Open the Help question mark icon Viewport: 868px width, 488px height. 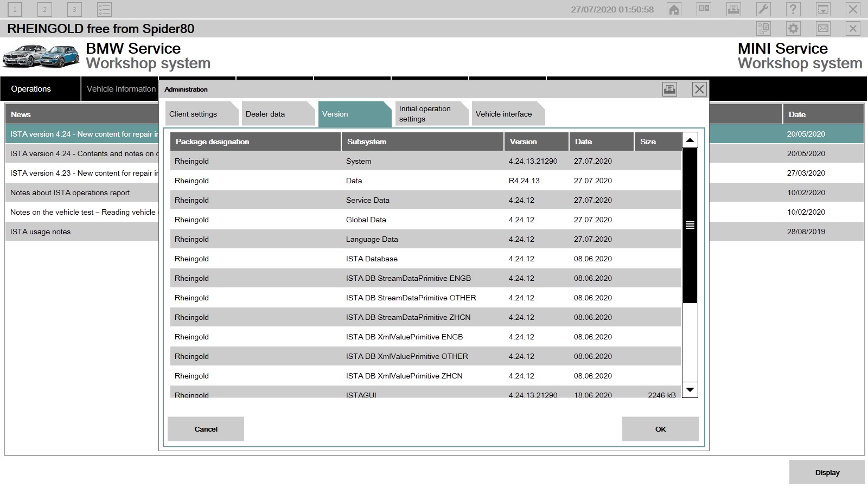coord(792,9)
